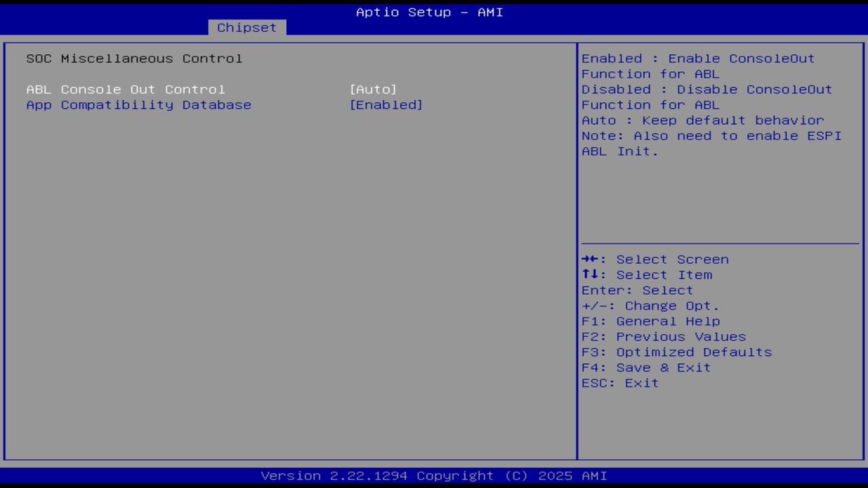Screen dimensions: 868x488
Task: Click the version bar at bottom
Action: click(x=429, y=475)
